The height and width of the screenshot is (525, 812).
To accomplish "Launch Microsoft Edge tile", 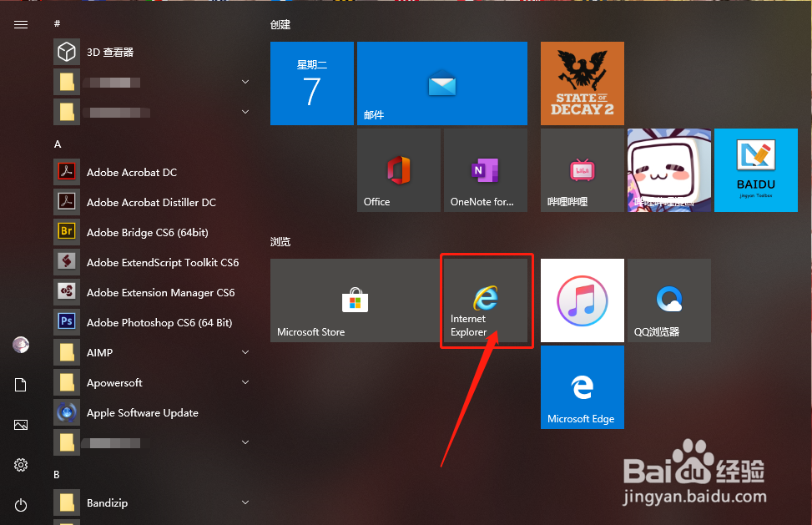I will [x=582, y=387].
